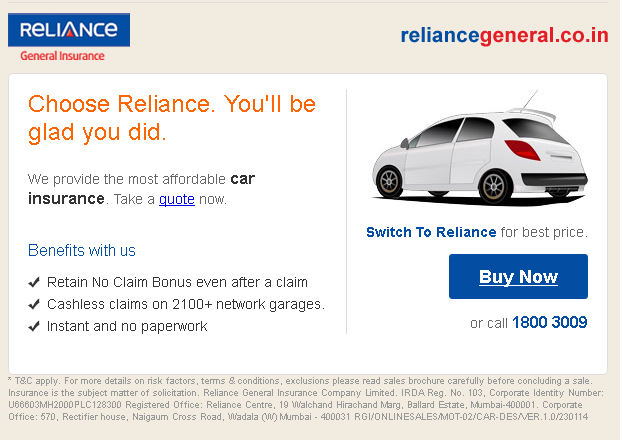Image resolution: width=622 pixels, height=440 pixels.
Task: Click the 1800 3009 phone number
Action: point(549,323)
